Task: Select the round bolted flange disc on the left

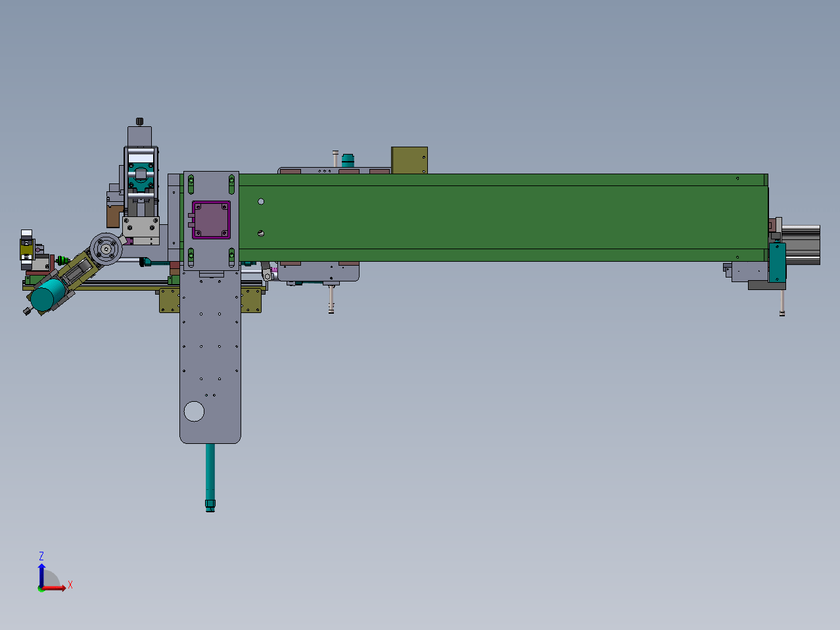Action: [x=106, y=249]
